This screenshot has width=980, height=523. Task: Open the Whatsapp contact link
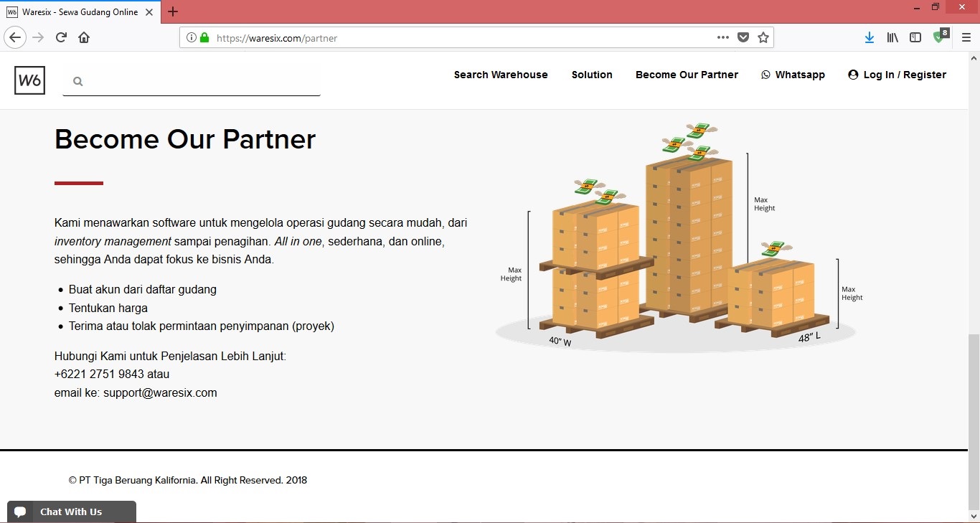[x=793, y=75]
